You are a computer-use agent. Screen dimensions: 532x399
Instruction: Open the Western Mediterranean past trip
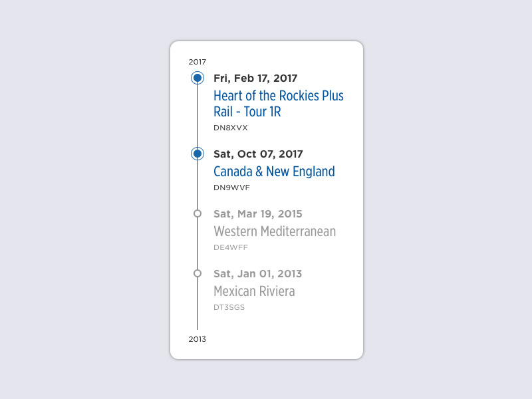point(275,231)
